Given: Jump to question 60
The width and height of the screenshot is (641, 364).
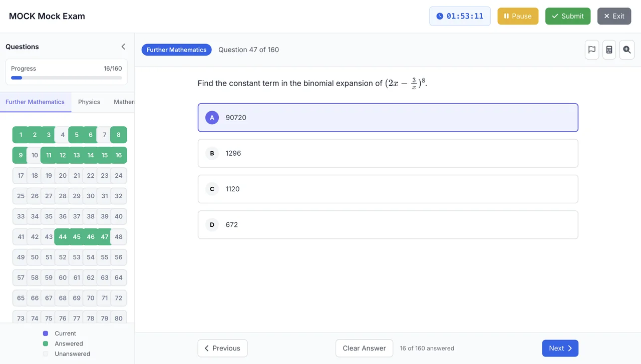Looking at the screenshot, I should (x=63, y=277).
